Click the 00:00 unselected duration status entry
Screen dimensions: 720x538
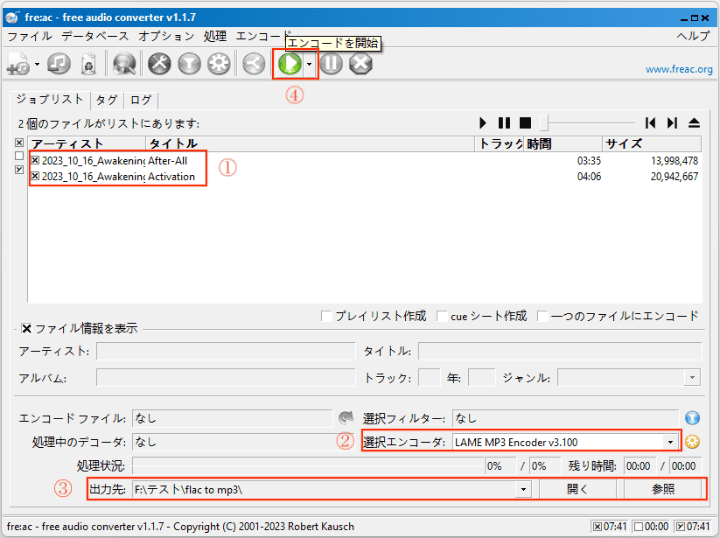(651, 526)
